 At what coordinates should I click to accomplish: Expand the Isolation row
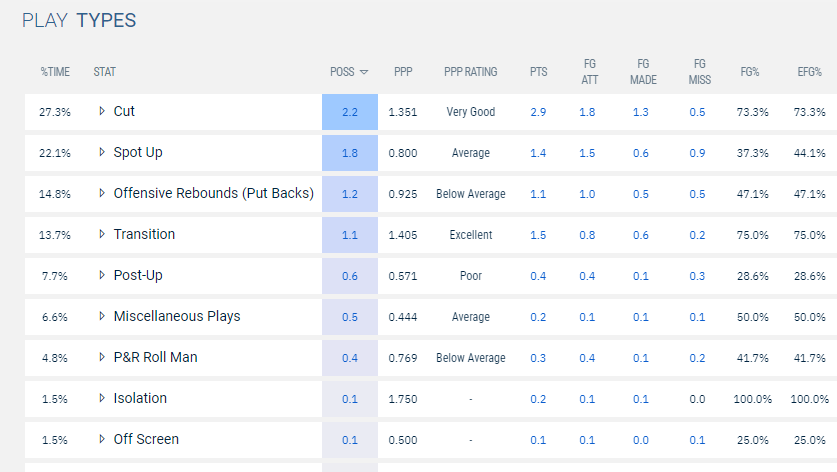(x=102, y=398)
